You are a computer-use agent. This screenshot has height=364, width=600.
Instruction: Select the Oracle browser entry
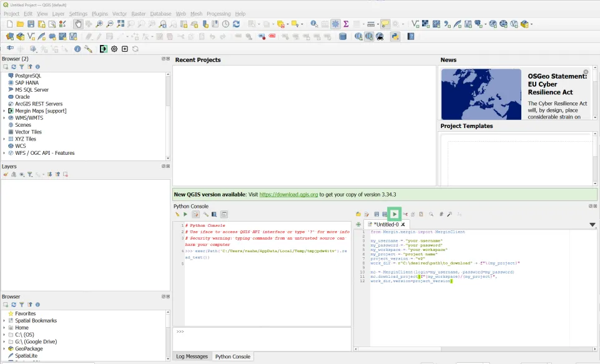[x=22, y=97]
